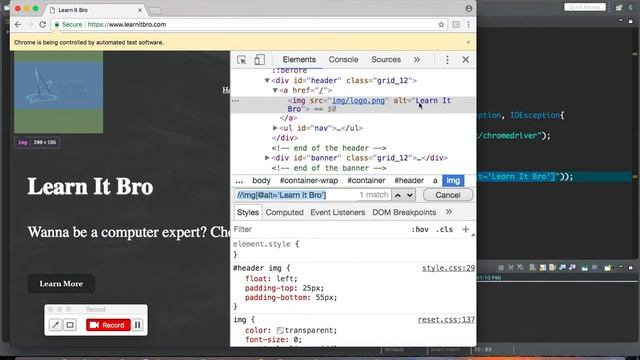Click the float: left property
Viewport: 640px width, 360px height.
click(x=271, y=278)
